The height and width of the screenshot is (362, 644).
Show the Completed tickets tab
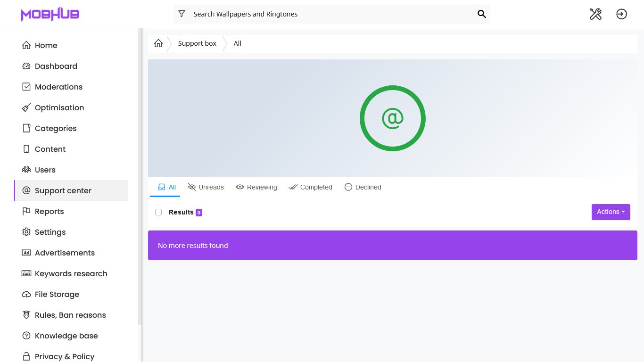pos(310,187)
